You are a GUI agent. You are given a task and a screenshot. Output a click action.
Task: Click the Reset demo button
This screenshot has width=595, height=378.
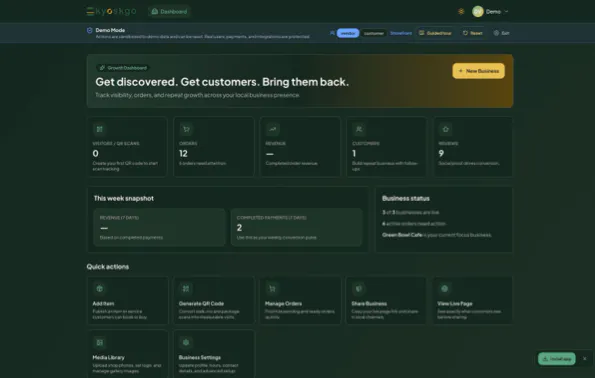click(x=472, y=33)
